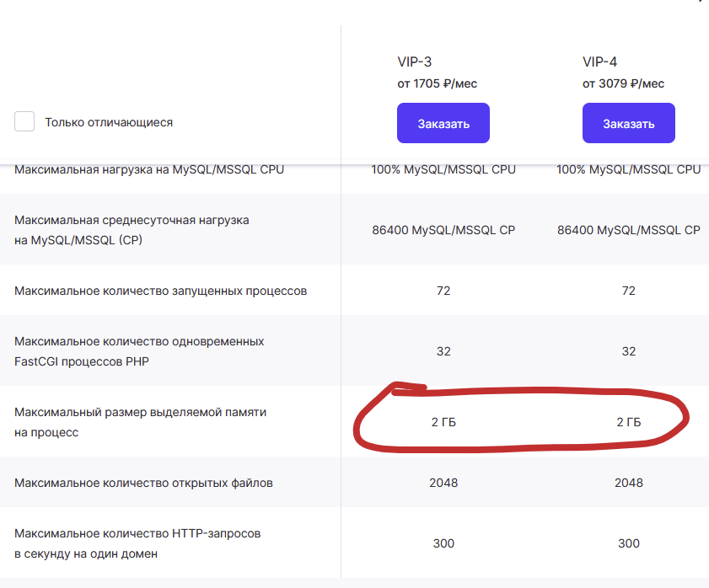Viewport: 709px width, 588px height.
Task: Order the VIP-4 plan via "Заказать"
Action: [x=628, y=124]
